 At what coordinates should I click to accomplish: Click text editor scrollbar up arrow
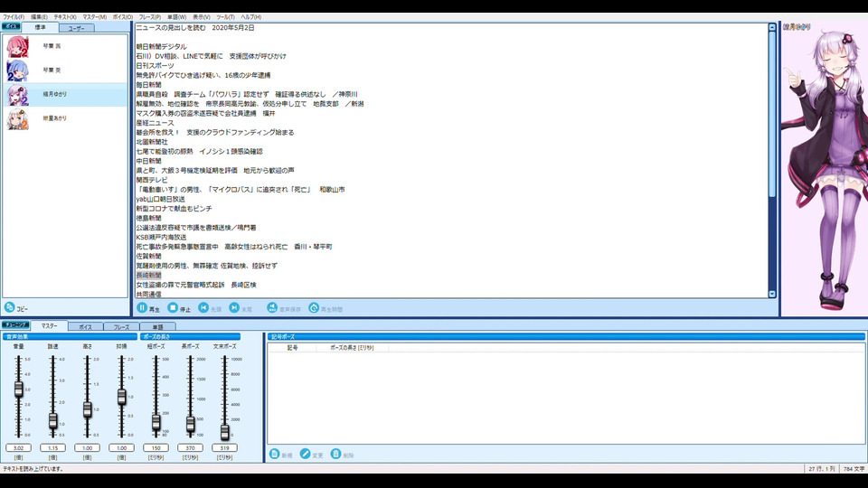pyautogui.click(x=772, y=27)
